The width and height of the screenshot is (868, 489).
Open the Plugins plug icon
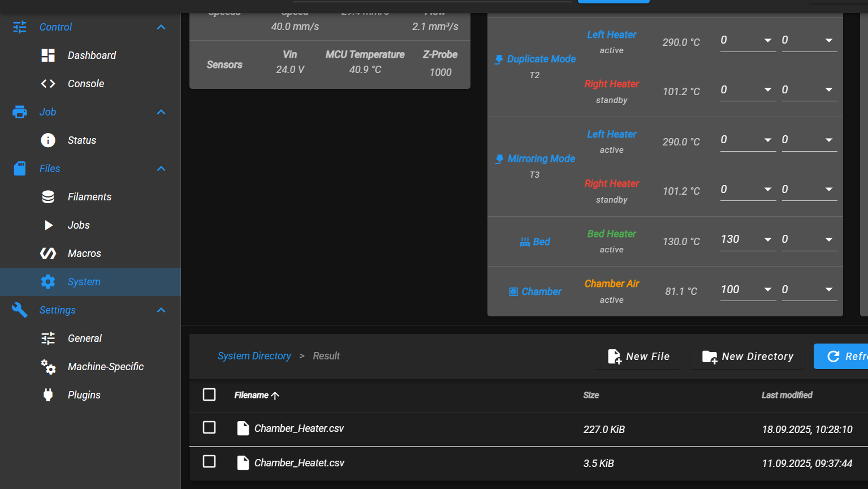coord(48,394)
